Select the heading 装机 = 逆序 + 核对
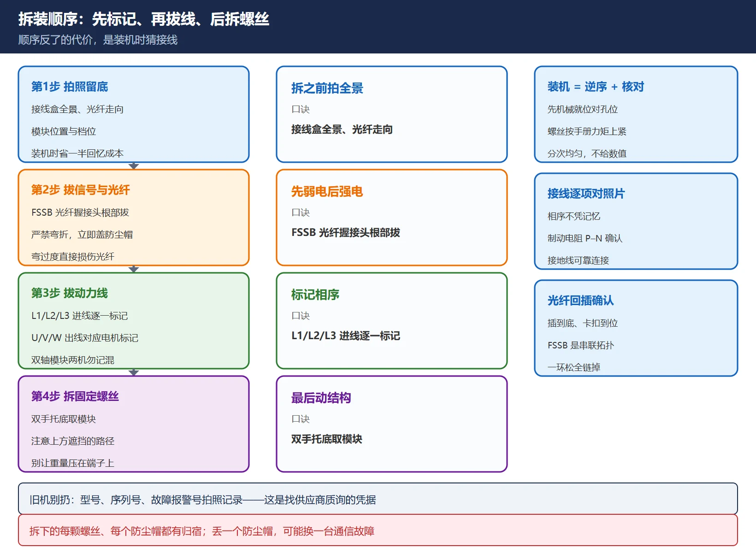 tap(596, 87)
